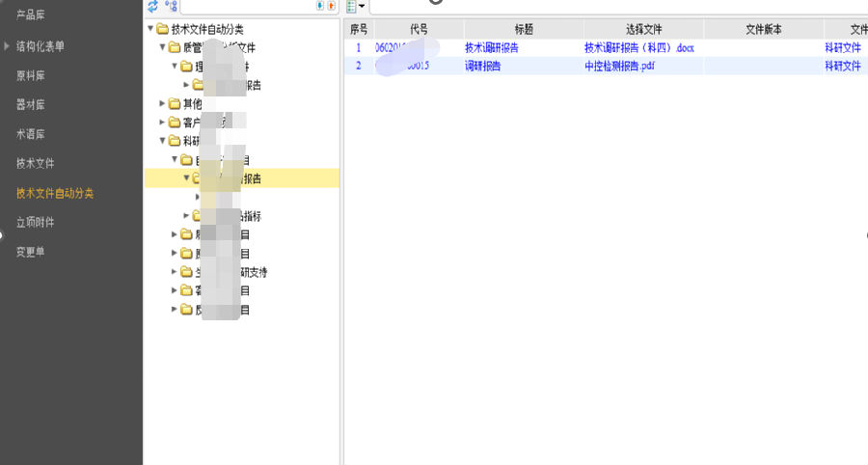Click the 选择文件 column header
The width and height of the screenshot is (868, 465).
coord(644,29)
